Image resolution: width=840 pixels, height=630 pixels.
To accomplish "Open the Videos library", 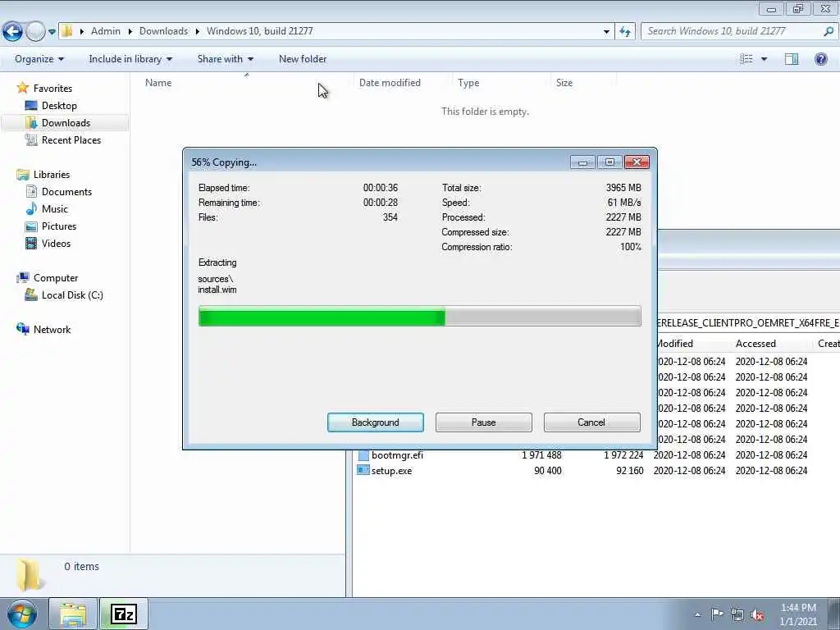I will point(57,243).
